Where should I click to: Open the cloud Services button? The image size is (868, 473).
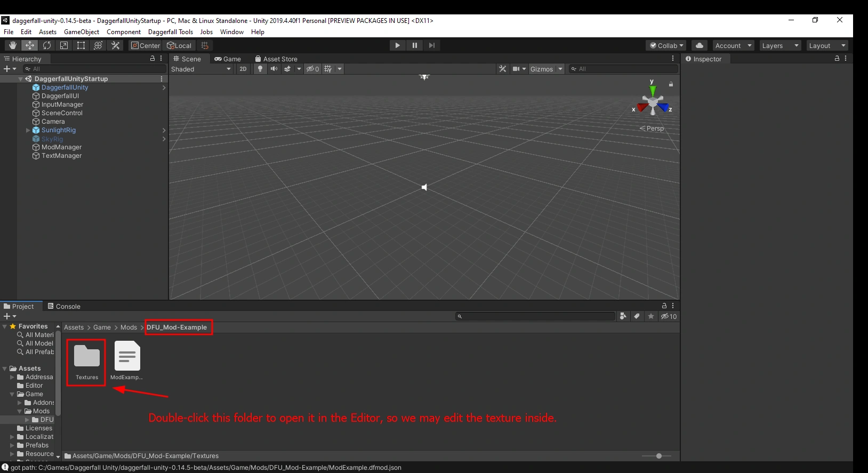pyautogui.click(x=700, y=45)
